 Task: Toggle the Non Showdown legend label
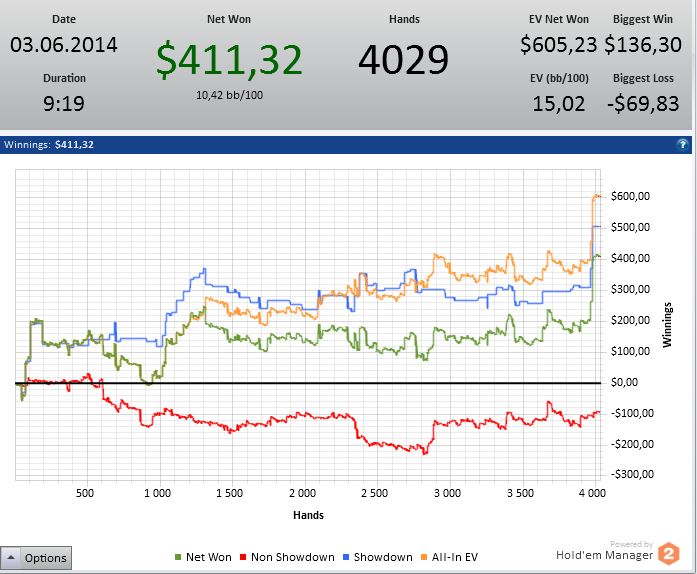(x=292, y=557)
